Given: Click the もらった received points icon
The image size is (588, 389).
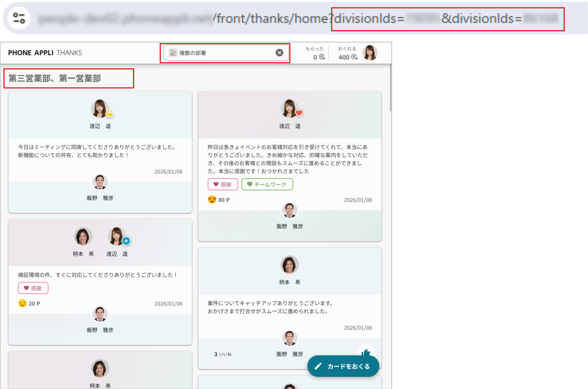Looking at the screenshot, I should [x=321, y=57].
